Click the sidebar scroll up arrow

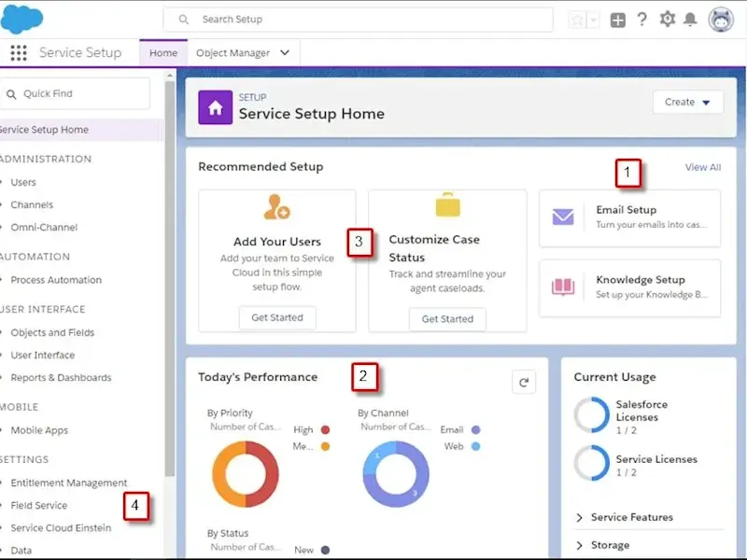pos(170,76)
